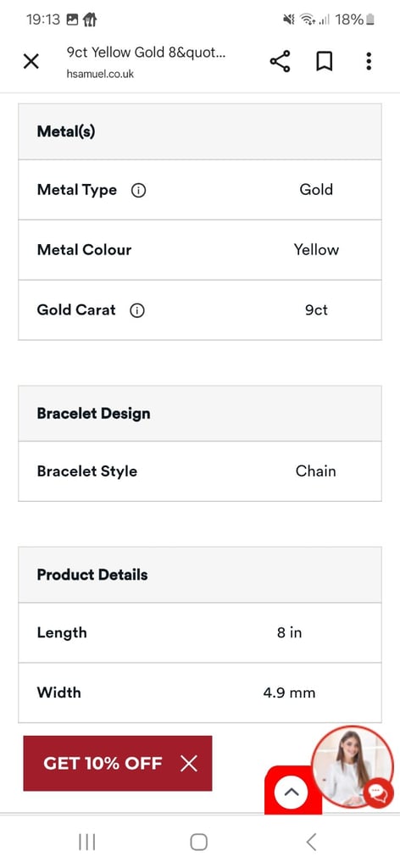Tap the battery percentage in the status bar
This screenshot has width=400, height=868.
pos(349,20)
